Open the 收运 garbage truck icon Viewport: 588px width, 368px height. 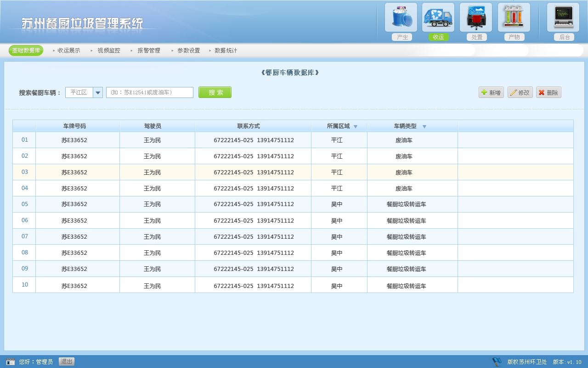[x=438, y=17]
